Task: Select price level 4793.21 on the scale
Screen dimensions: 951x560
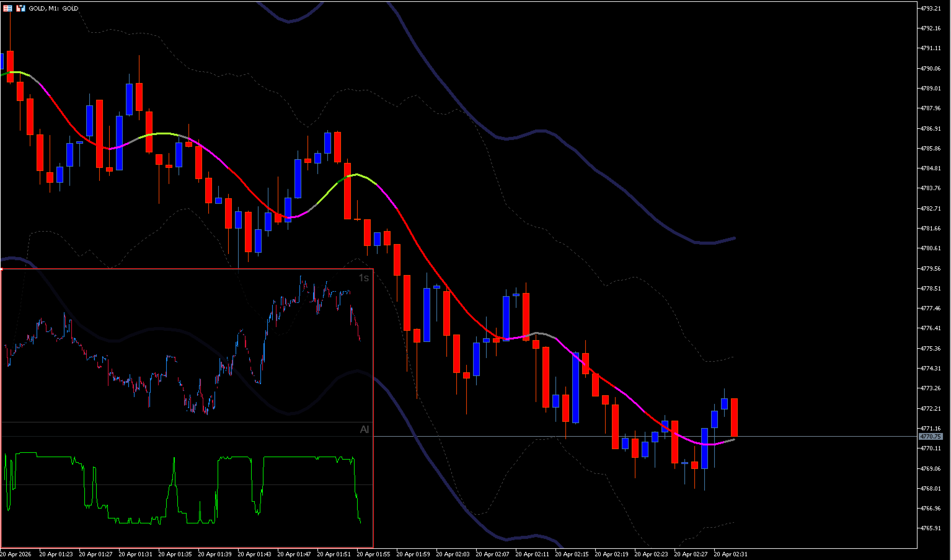Action: pyautogui.click(x=931, y=8)
